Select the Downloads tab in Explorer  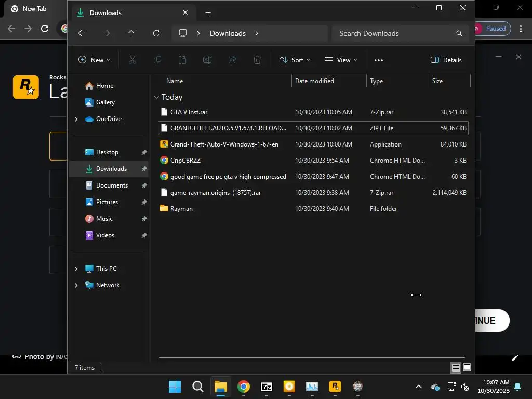[x=132, y=13]
